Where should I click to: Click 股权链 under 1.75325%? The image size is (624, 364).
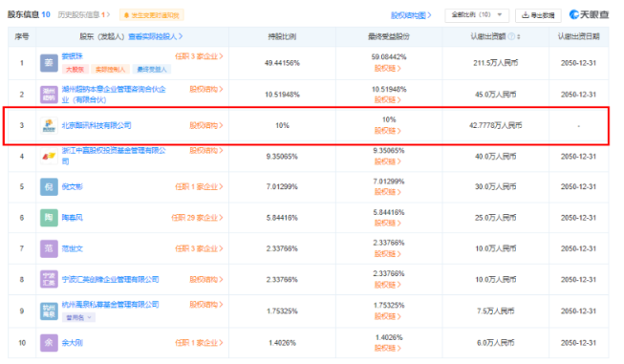click(x=388, y=316)
